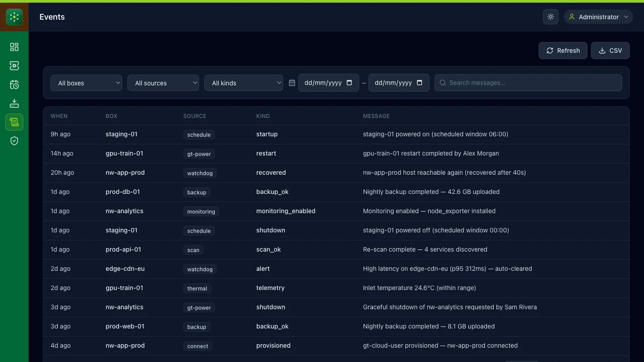Click the search magnifier icon
The image size is (644, 362).
click(x=443, y=83)
